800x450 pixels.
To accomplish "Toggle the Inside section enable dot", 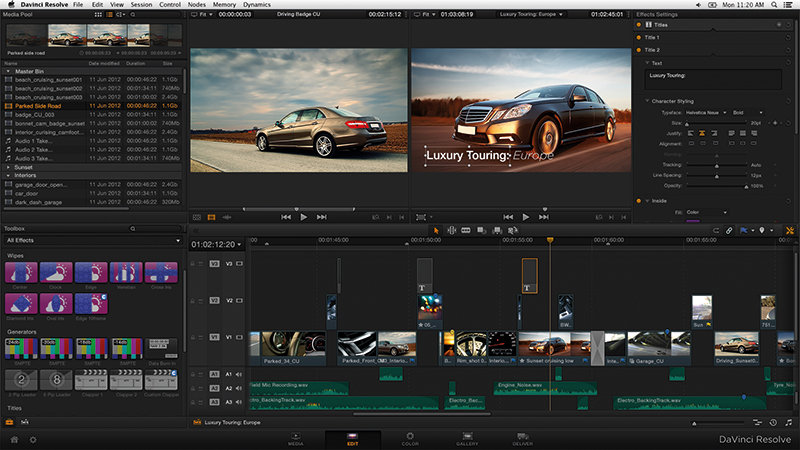I will [x=639, y=201].
